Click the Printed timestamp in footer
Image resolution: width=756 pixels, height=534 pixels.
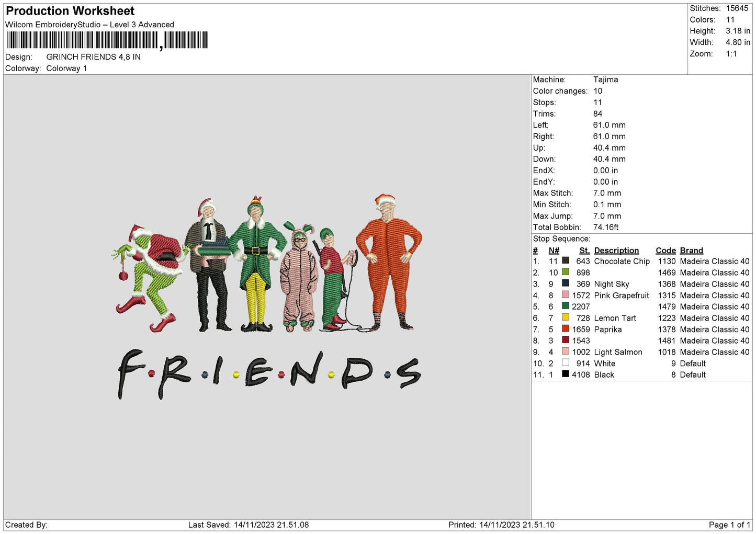[x=501, y=525]
